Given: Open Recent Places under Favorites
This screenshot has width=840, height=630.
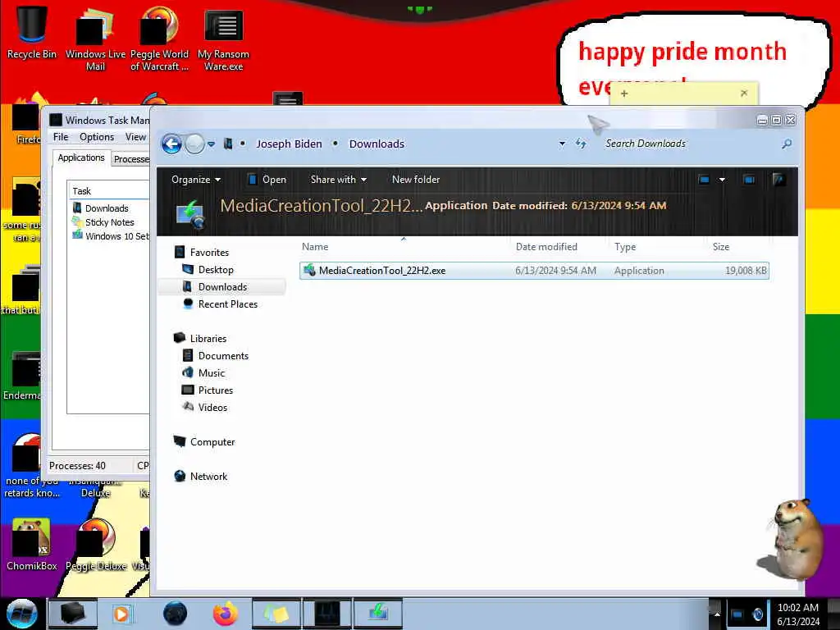Looking at the screenshot, I should click(x=220, y=304).
